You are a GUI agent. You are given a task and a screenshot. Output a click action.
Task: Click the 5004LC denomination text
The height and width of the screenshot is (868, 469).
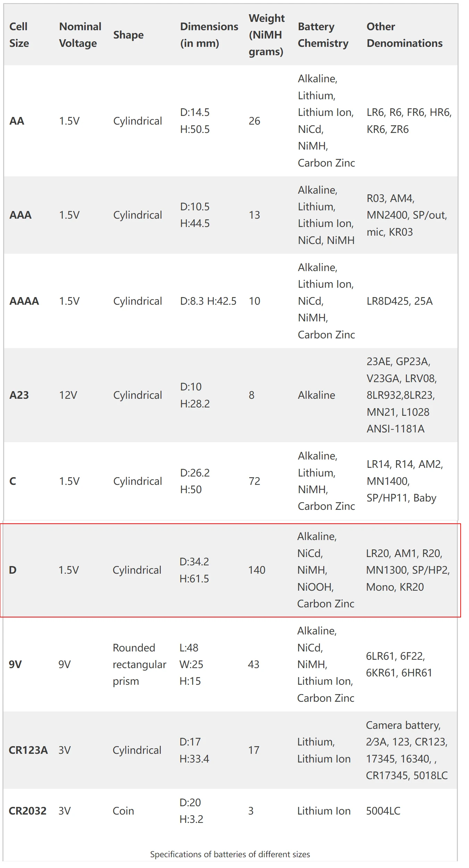click(x=383, y=811)
